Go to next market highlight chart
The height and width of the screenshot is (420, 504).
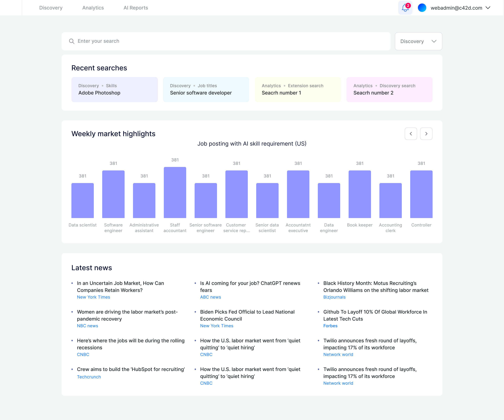coord(426,134)
